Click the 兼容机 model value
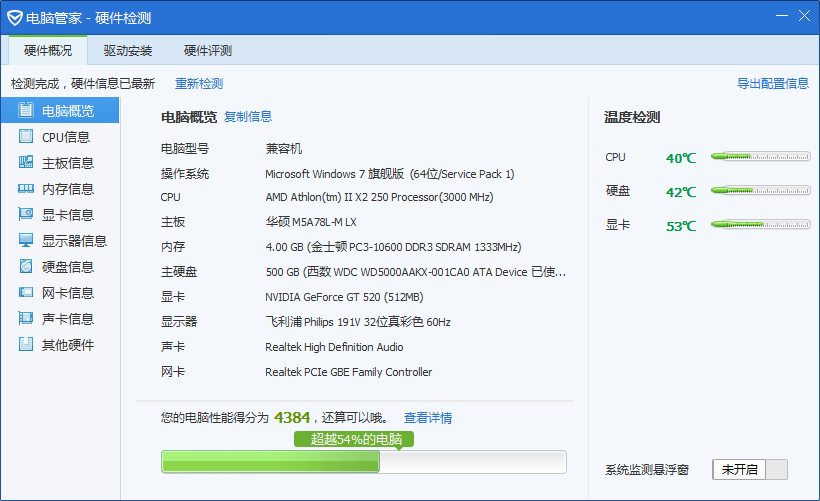The width and height of the screenshot is (820, 501). [x=283, y=149]
